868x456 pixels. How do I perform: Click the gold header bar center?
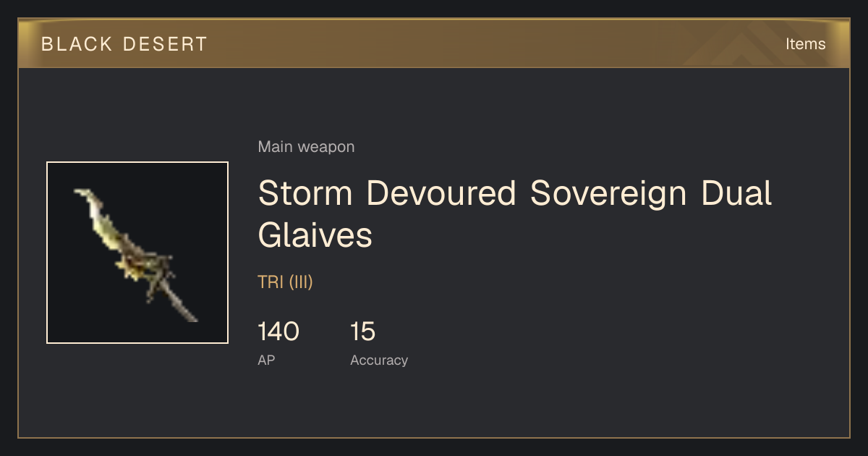434,43
